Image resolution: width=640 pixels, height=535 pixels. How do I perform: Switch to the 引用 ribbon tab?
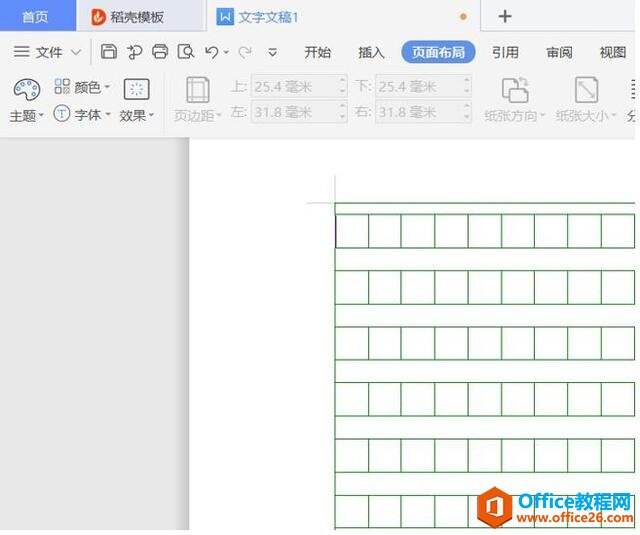coord(505,52)
